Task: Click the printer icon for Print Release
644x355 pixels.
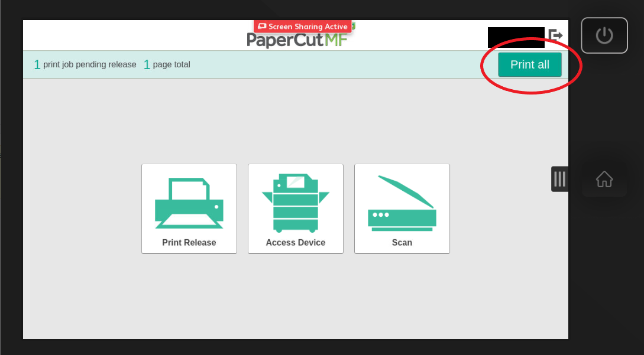Action: pos(189,203)
